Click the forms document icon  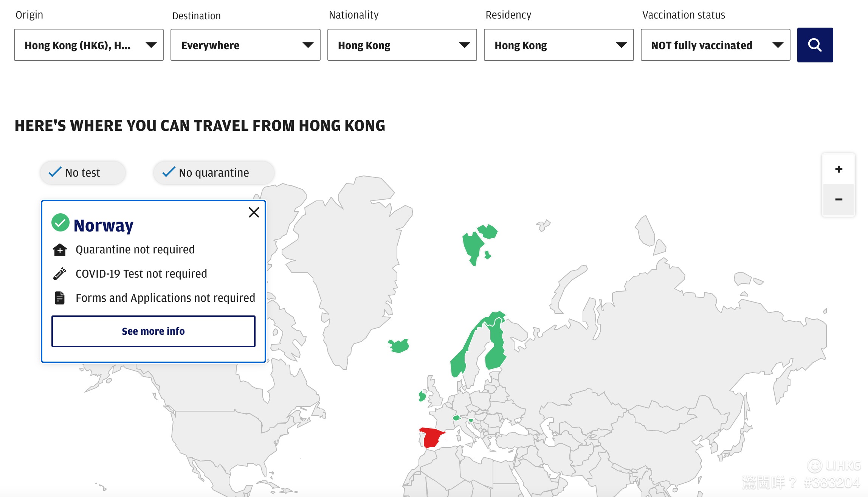60,298
